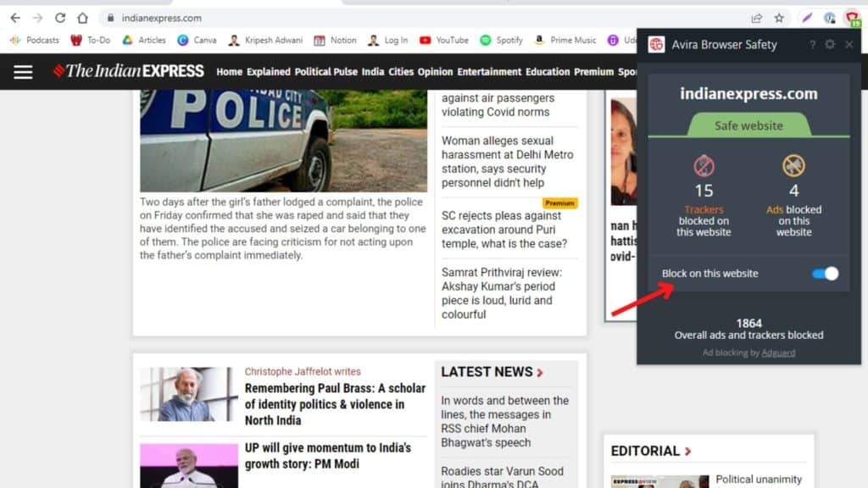The image size is (868, 488).
Task: Open The Indian Express hamburger menu
Action: click(23, 71)
